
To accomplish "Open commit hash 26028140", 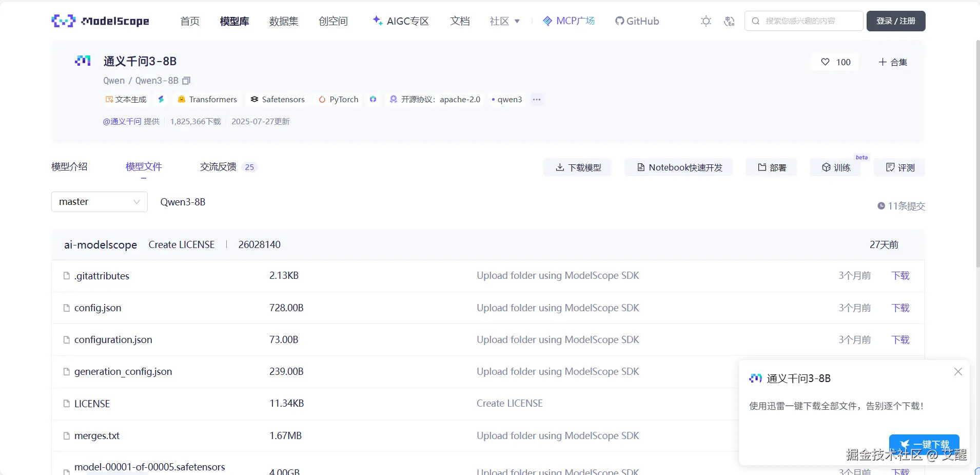I will (260, 244).
